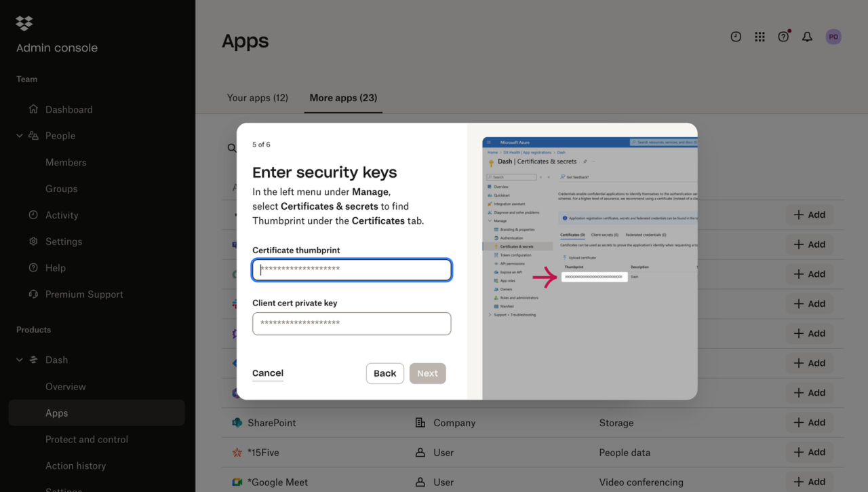Collapse the People section in the sidebar

pyautogui.click(x=19, y=135)
